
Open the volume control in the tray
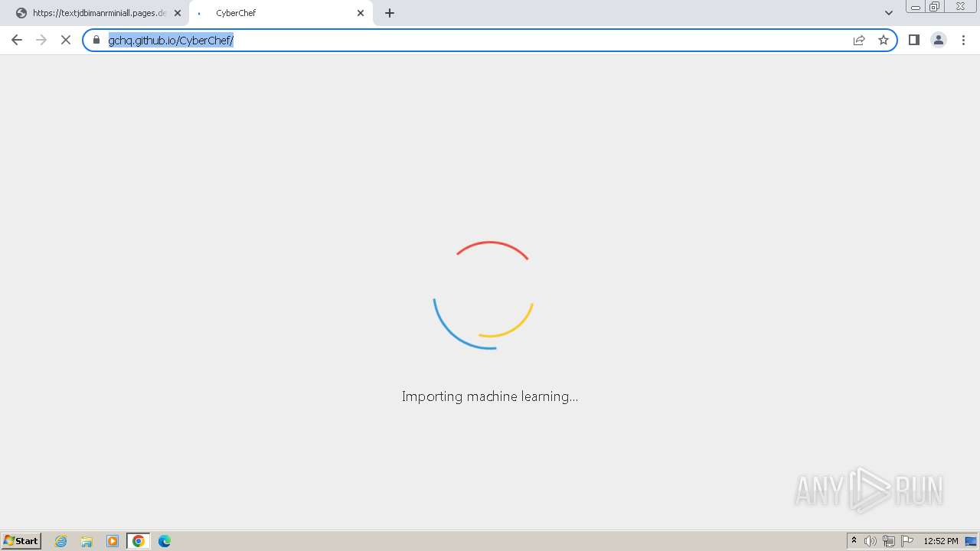(871, 541)
